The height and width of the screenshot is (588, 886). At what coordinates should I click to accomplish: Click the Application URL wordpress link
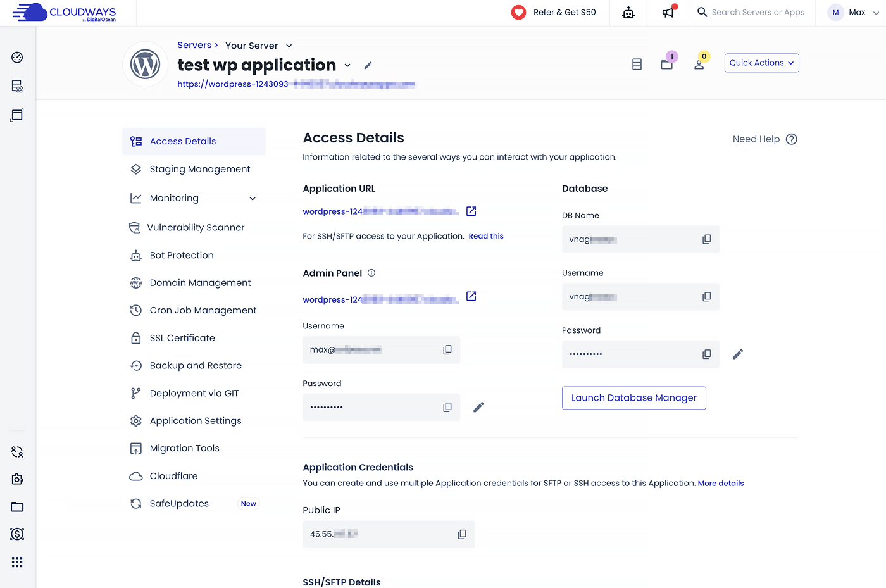[x=380, y=211]
